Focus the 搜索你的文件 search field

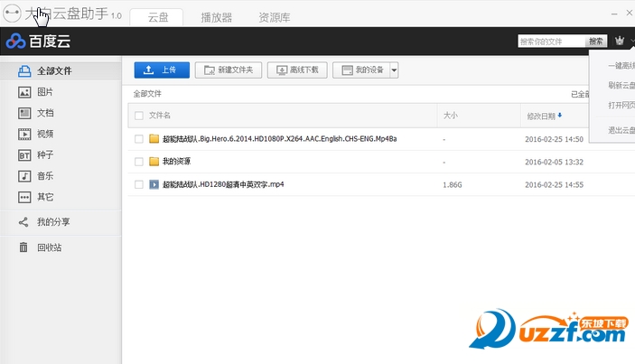pyautogui.click(x=552, y=42)
